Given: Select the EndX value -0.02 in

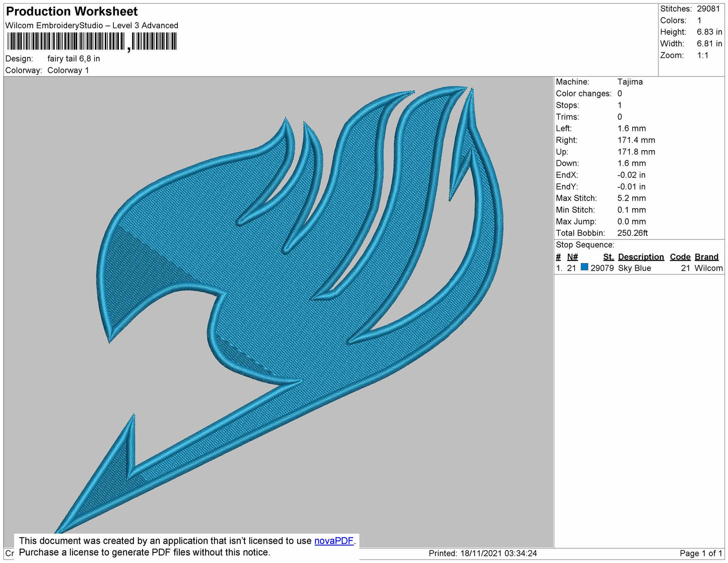Looking at the screenshot, I should (631, 174).
